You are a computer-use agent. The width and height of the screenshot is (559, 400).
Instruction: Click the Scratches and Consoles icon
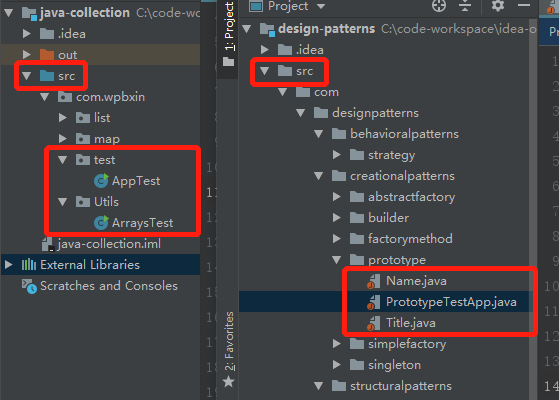[29, 286]
